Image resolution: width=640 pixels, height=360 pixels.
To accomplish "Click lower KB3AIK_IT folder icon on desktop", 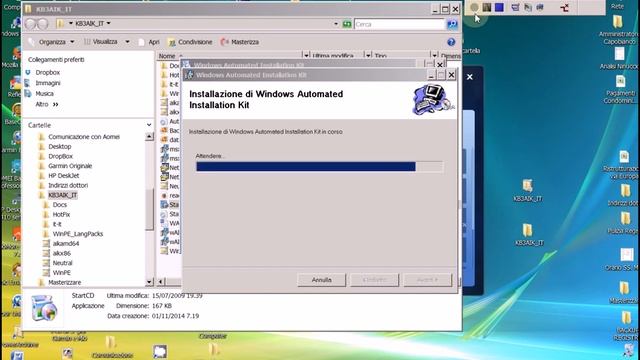I will coord(527,230).
